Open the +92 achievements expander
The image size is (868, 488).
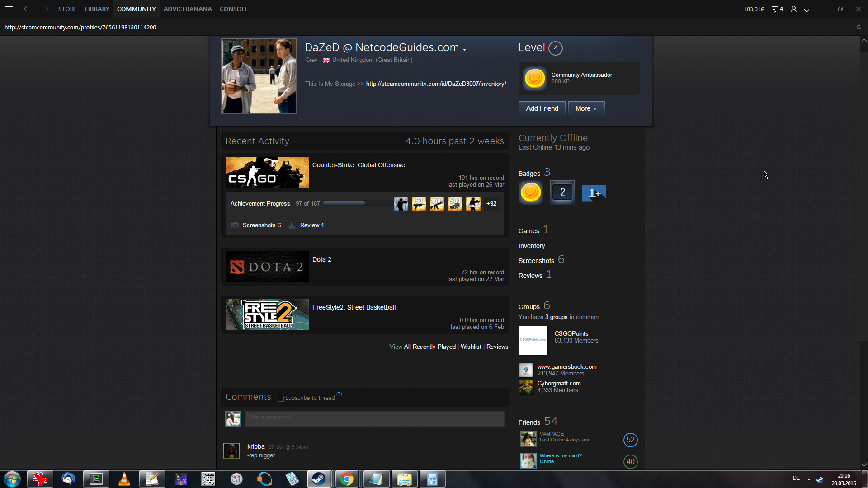[x=491, y=204]
